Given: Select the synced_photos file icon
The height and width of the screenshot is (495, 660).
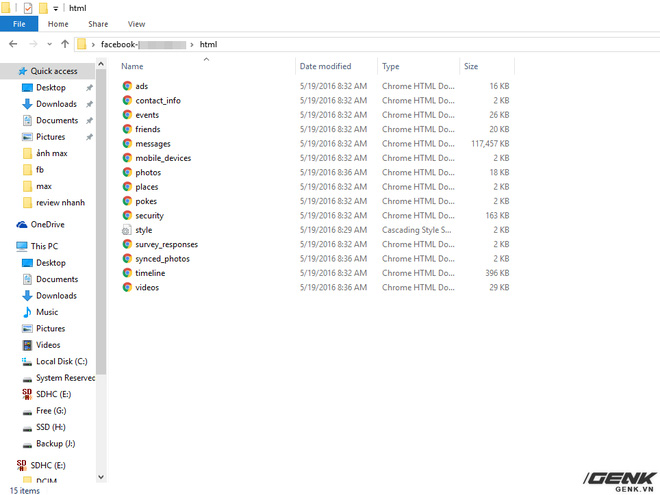Looking at the screenshot, I should (127, 258).
